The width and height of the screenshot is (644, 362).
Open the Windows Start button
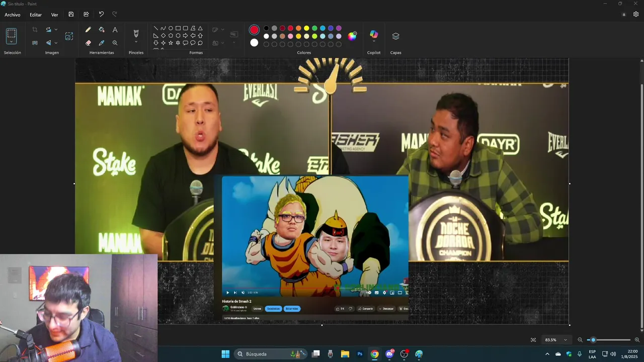(225, 354)
